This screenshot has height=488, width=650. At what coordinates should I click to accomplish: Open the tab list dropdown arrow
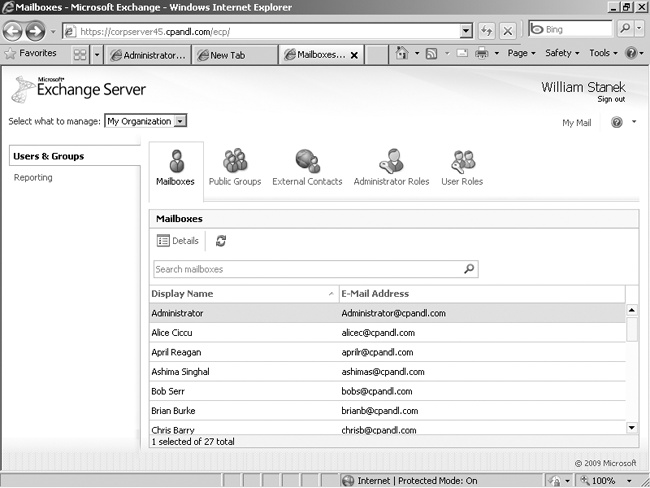97,55
